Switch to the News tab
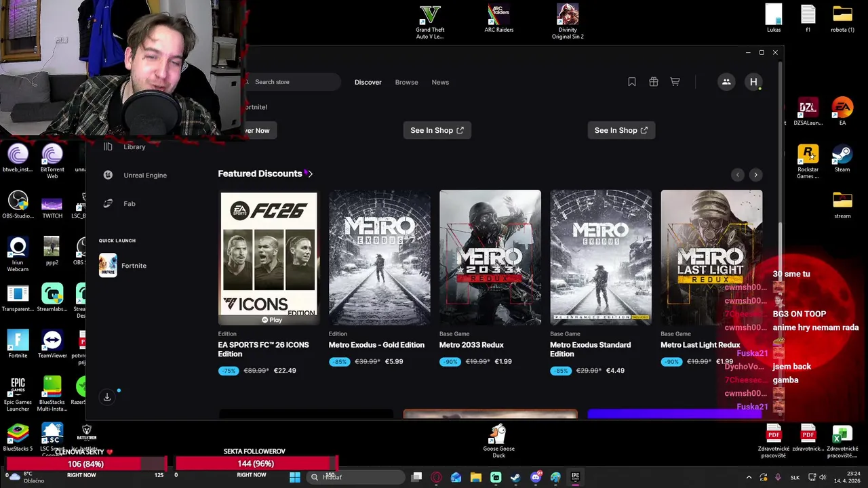This screenshot has width=868, height=488. [440, 82]
